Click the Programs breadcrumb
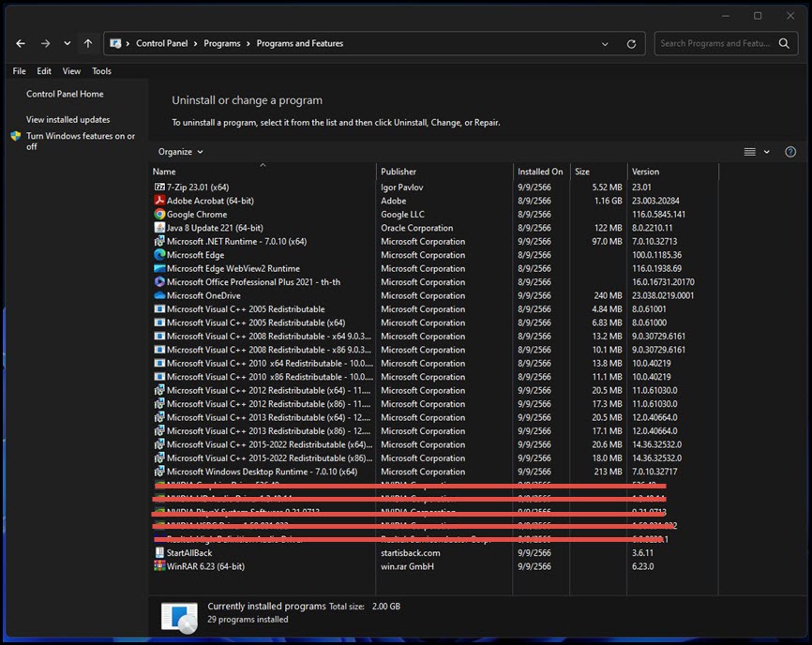Viewport: 812px width, 645px height. (221, 43)
